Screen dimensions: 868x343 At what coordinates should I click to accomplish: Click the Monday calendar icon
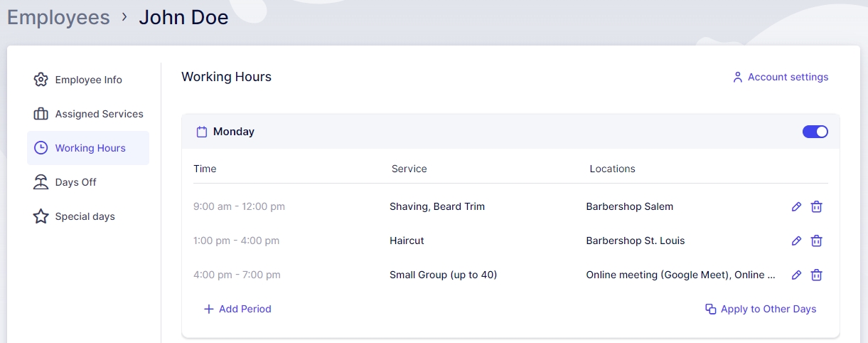pos(202,132)
